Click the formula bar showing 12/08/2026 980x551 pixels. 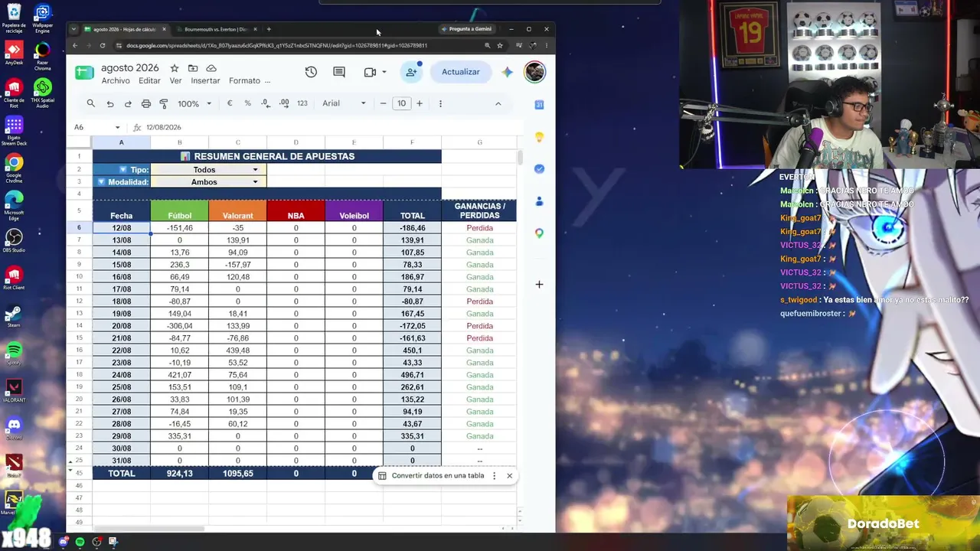[329, 127]
